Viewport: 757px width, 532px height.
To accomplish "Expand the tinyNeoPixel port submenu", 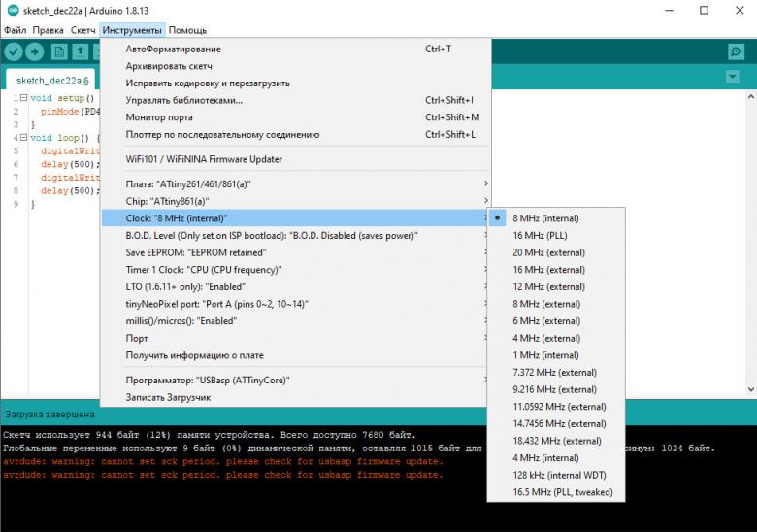I will point(295,304).
